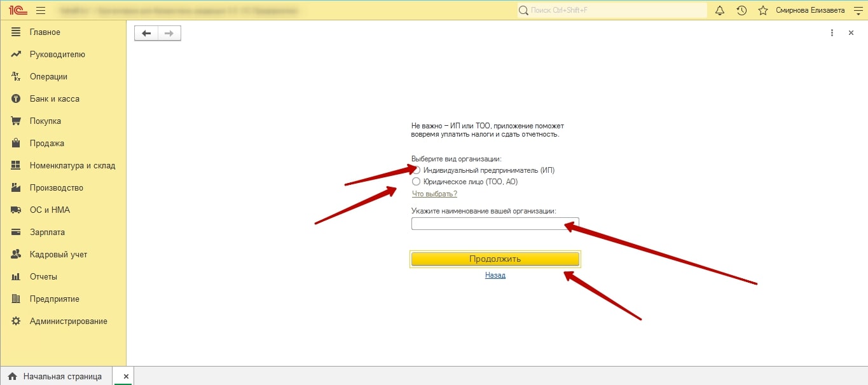Click the Назад link
The image size is (868, 385).
click(x=495, y=275)
